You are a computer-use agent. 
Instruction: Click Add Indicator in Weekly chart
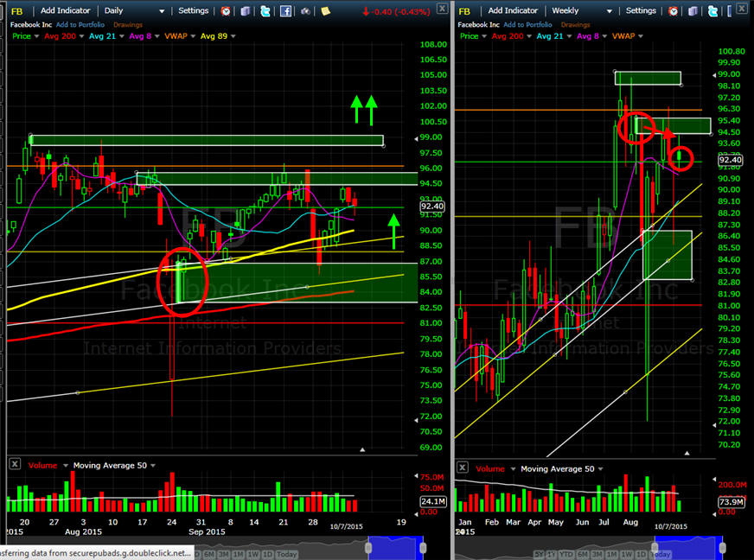point(513,10)
